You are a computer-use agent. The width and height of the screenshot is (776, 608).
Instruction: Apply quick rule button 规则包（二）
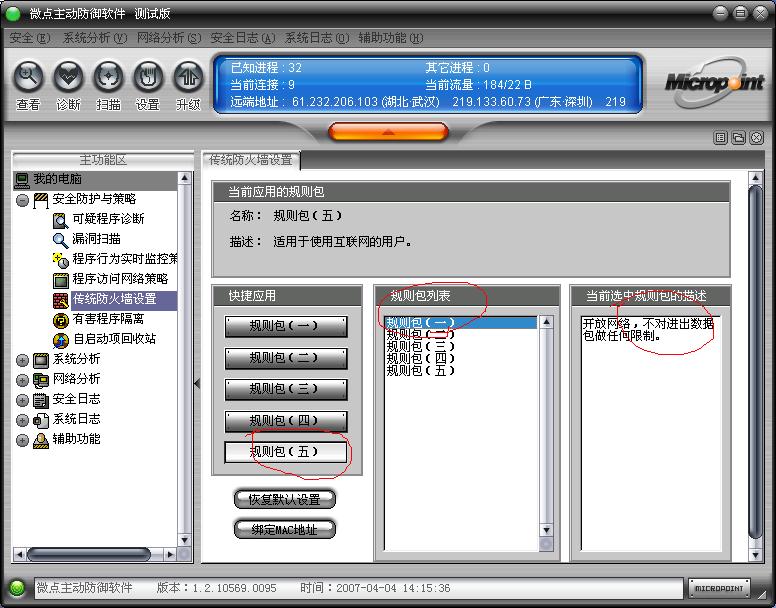(x=286, y=359)
